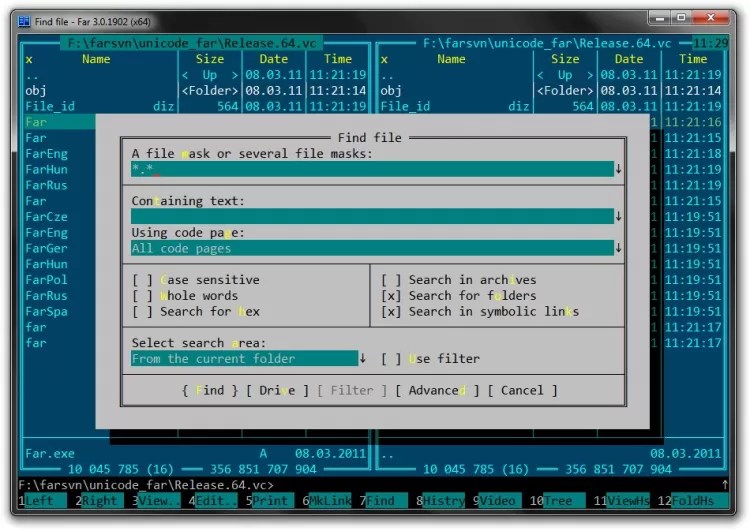
Task: Click the left panel Name column header
Action: point(96,59)
